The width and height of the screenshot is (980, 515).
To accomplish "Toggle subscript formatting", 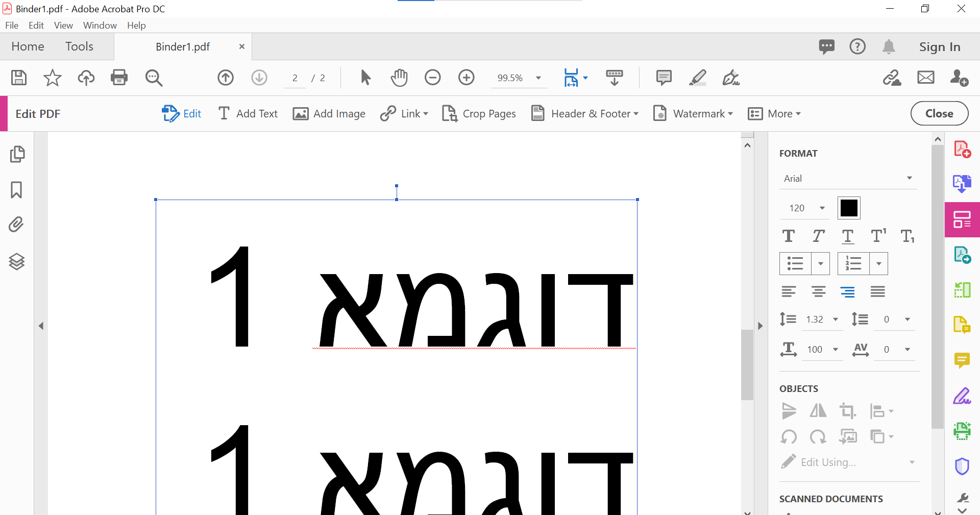I will coord(908,236).
